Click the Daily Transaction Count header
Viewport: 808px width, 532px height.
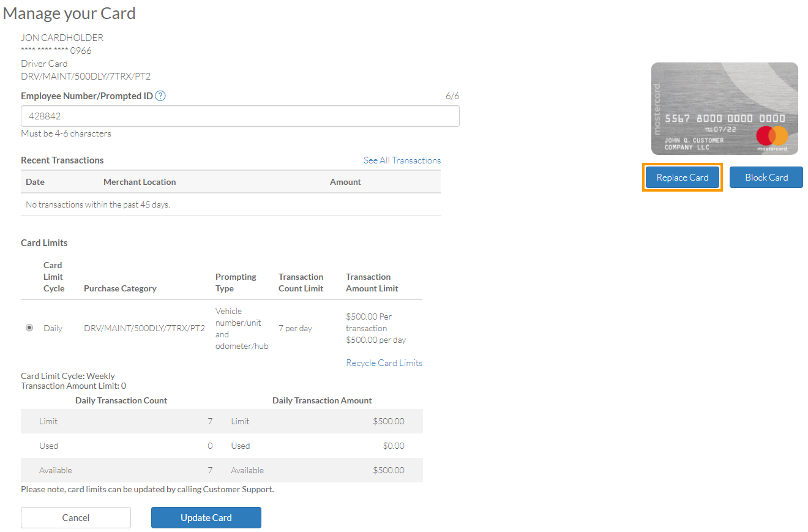pyautogui.click(x=121, y=400)
